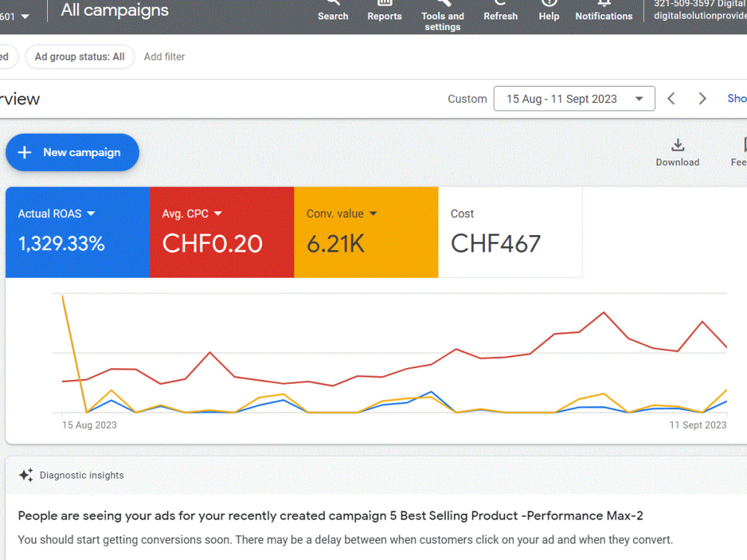Screen dimensions: 747x560
Task: Change the Actual ROAS metric dropdown
Action: point(57,214)
